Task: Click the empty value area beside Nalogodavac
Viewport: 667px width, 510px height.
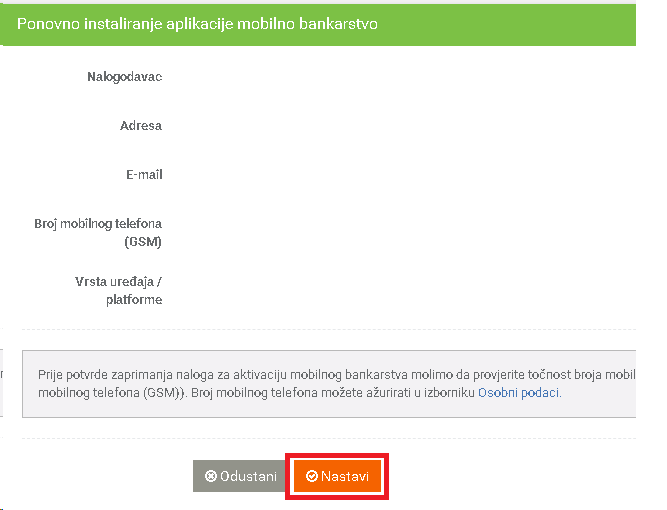Action: tap(402, 77)
